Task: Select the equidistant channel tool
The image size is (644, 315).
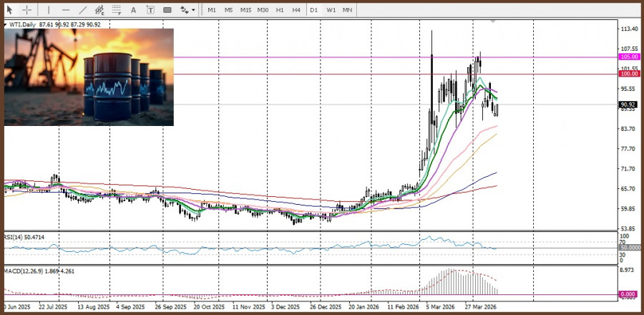Action: click(100, 10)
